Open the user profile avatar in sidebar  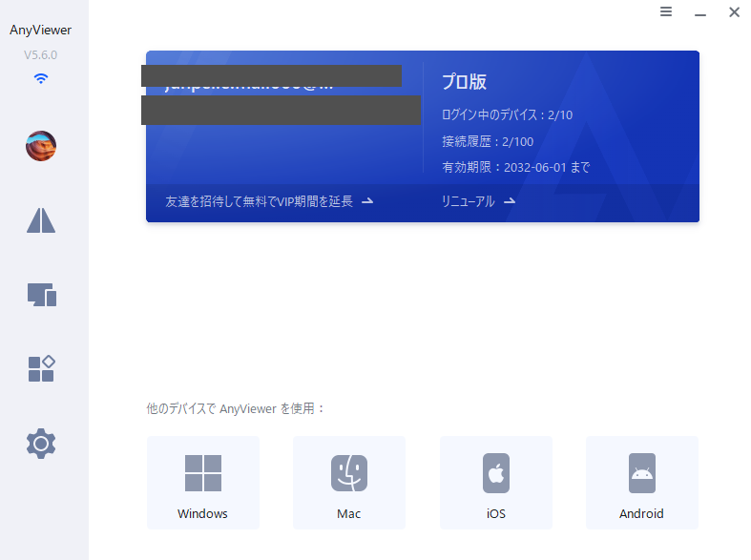click(41, 146)
